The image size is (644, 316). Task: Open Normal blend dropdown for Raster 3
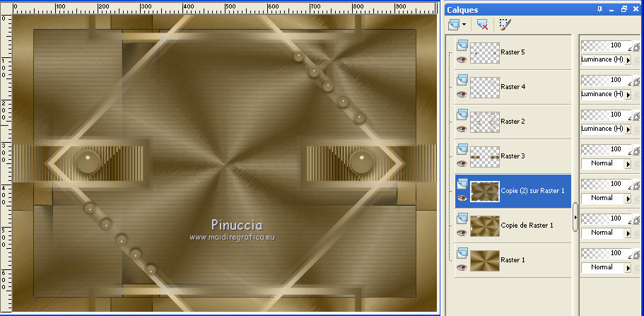click(x=628, y=163)
